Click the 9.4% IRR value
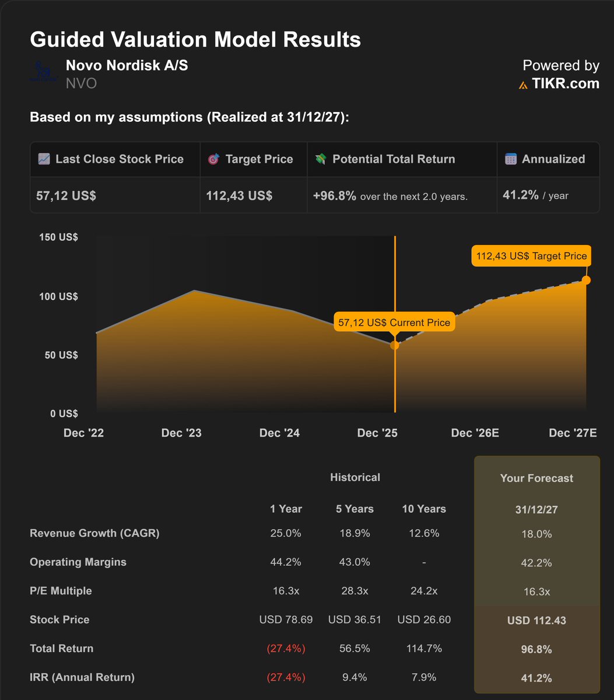 (x=355, y=677)
